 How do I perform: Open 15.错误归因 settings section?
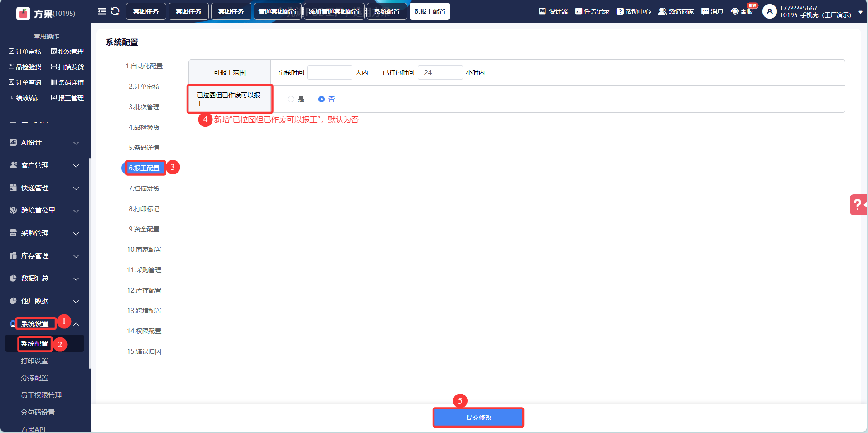tap(144, 351)
